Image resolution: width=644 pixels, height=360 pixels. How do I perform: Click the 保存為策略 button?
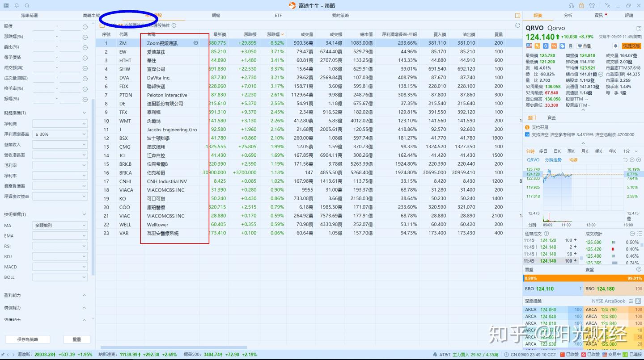click(27, 339)
